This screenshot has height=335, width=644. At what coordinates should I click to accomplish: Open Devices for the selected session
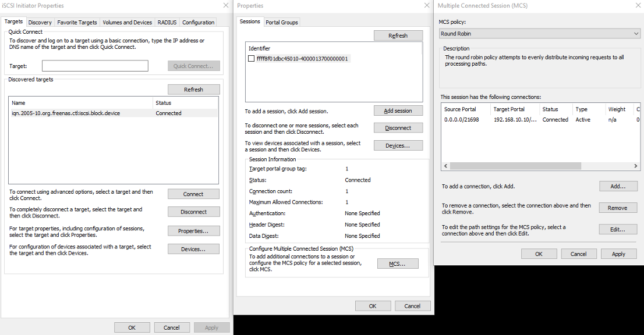[x=398, y=145]
